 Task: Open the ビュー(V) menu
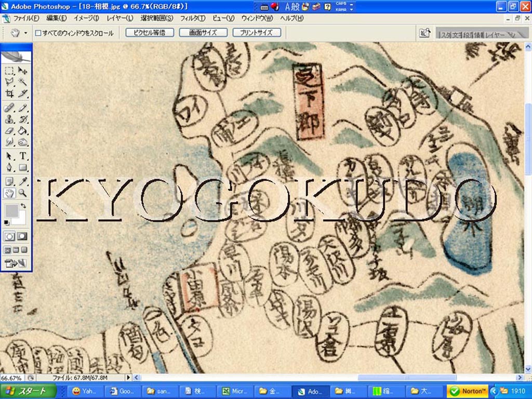[x=223, y=18]
